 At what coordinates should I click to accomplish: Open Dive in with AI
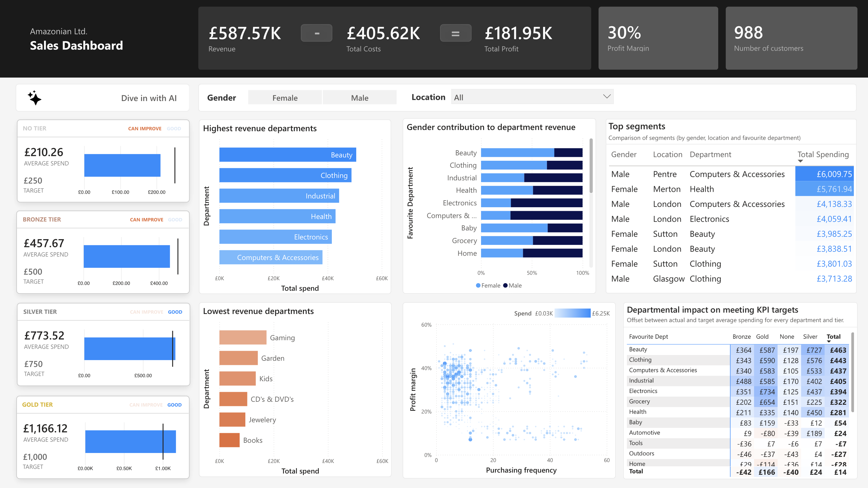149,98
